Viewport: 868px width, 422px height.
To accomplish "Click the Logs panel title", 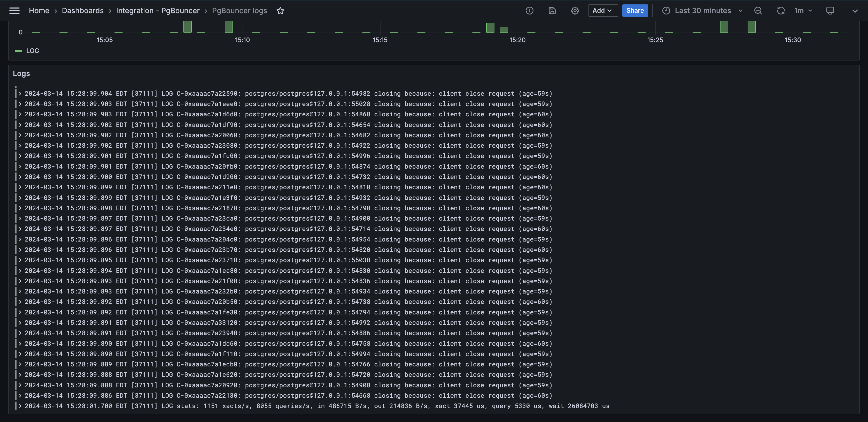I will pos(21,73).
